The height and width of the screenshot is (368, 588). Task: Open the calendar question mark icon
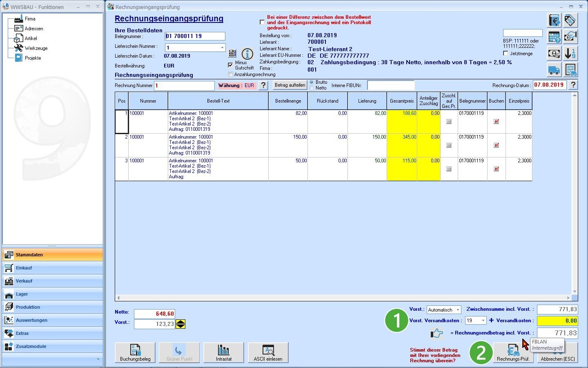tap(554, 37)
